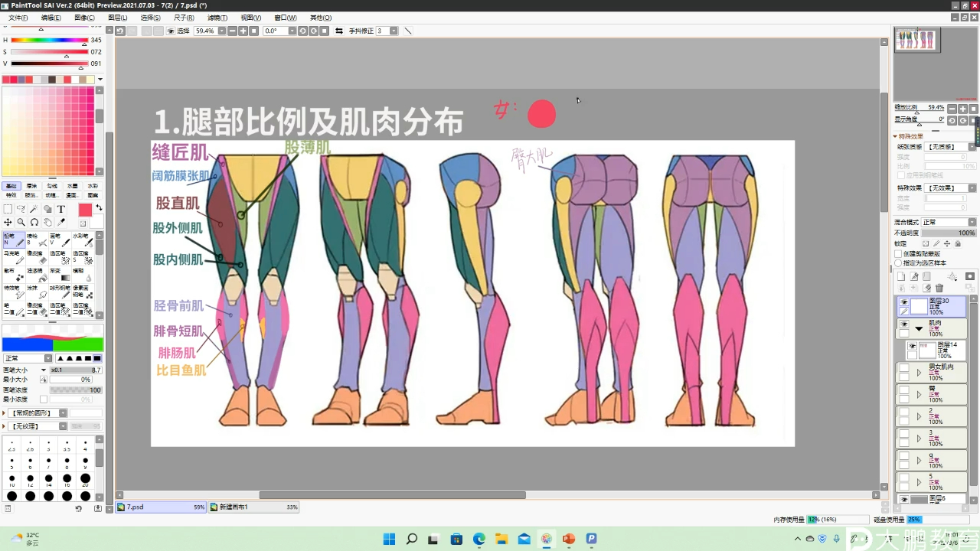Select 厚涂 brush group tab
The height and width of the screenshot is (551, 980).
(31, 186)
